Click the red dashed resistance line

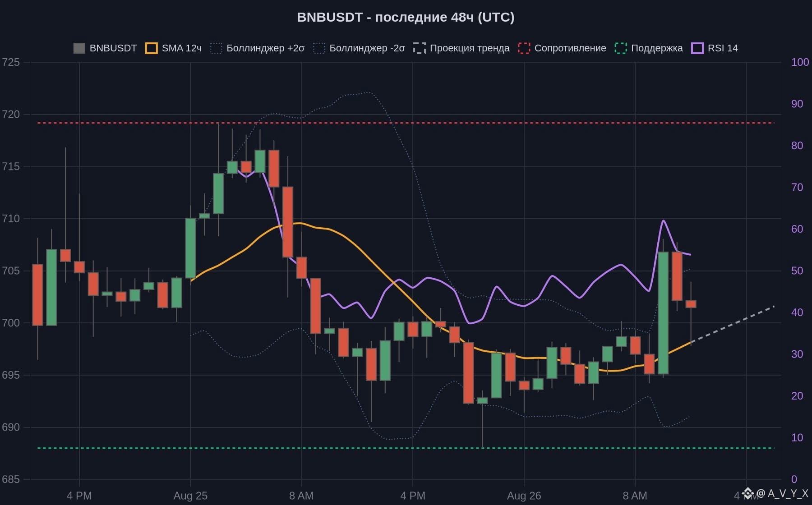coord(406,123)
